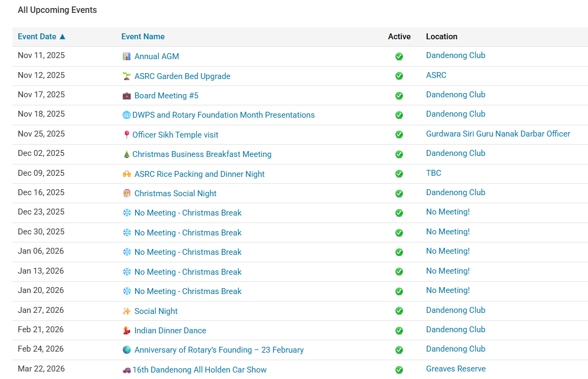Click the car icon beside Holden Car Show
The image size is (588, 379).
click(127, 370)
